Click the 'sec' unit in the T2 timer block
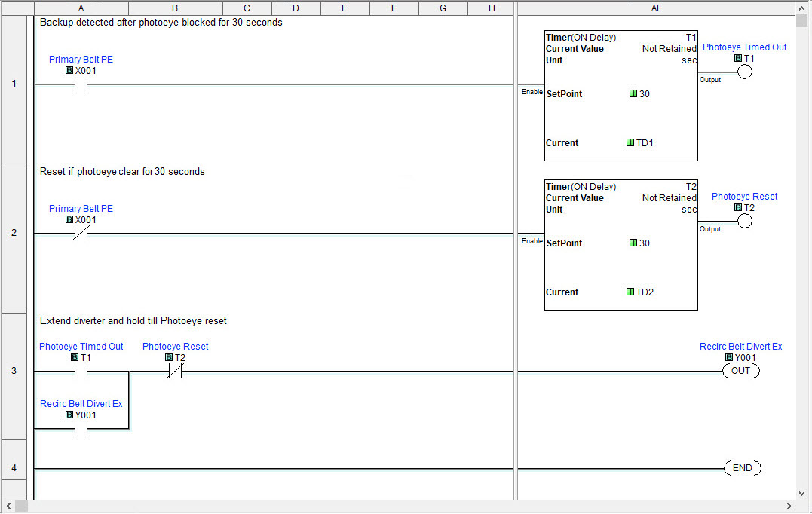This screenshot has width=812, height=514. coord(689,209)
